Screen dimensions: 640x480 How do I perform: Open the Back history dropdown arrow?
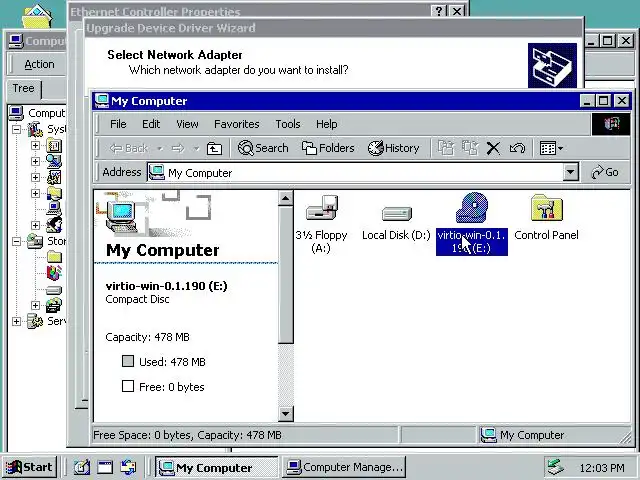160,149
